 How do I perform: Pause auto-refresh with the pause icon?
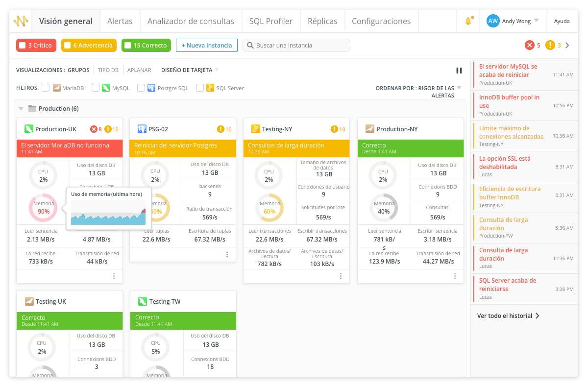[459, 71]
